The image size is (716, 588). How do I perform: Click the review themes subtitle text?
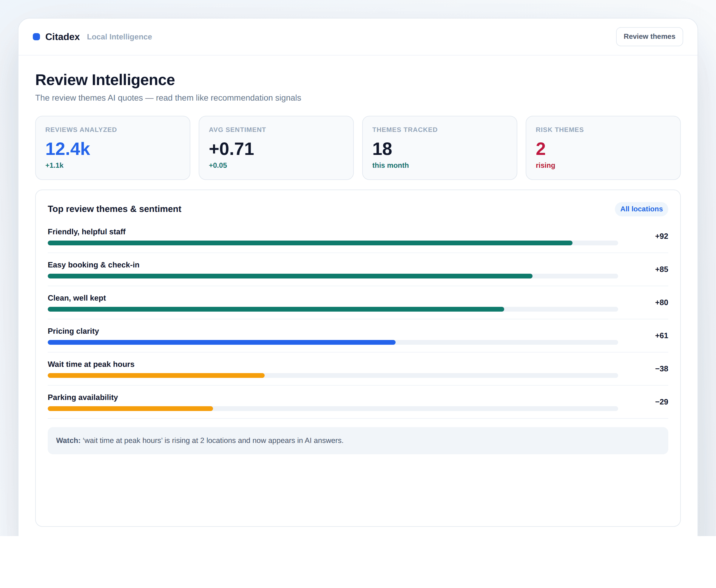click(168, 98)
